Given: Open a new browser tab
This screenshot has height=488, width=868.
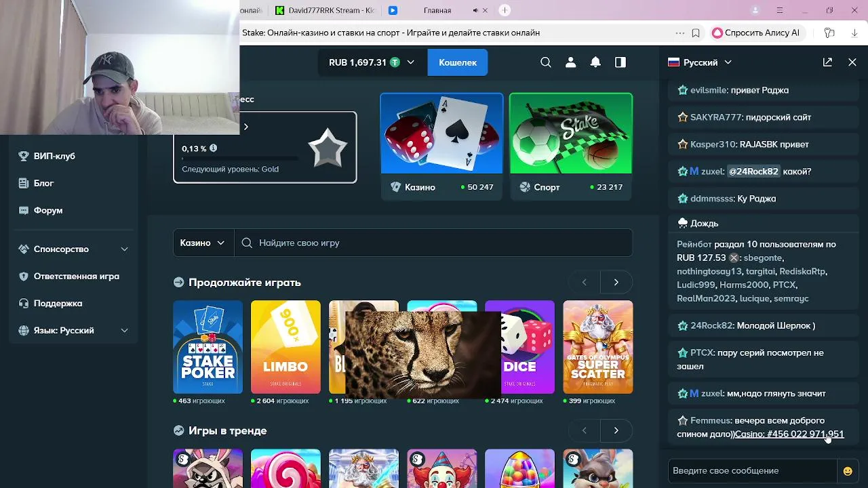Looking at the screenshot, I should tap(505, 10).
